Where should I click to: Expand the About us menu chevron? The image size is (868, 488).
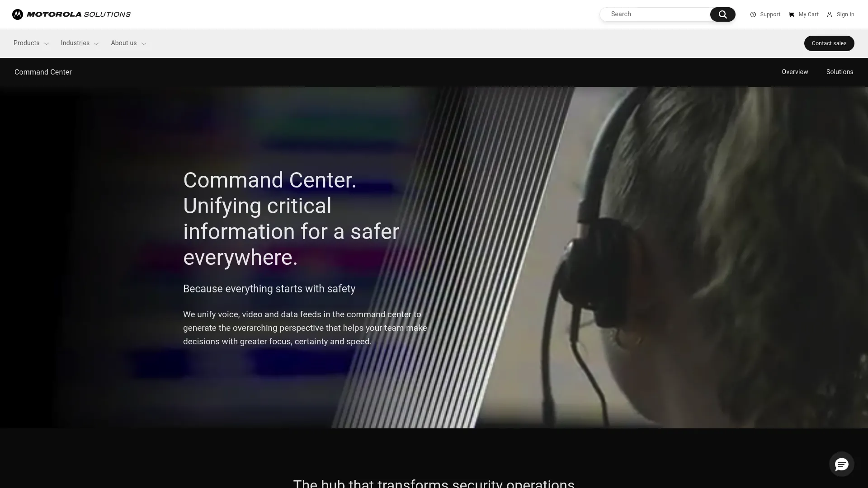(x=144, y=44)
